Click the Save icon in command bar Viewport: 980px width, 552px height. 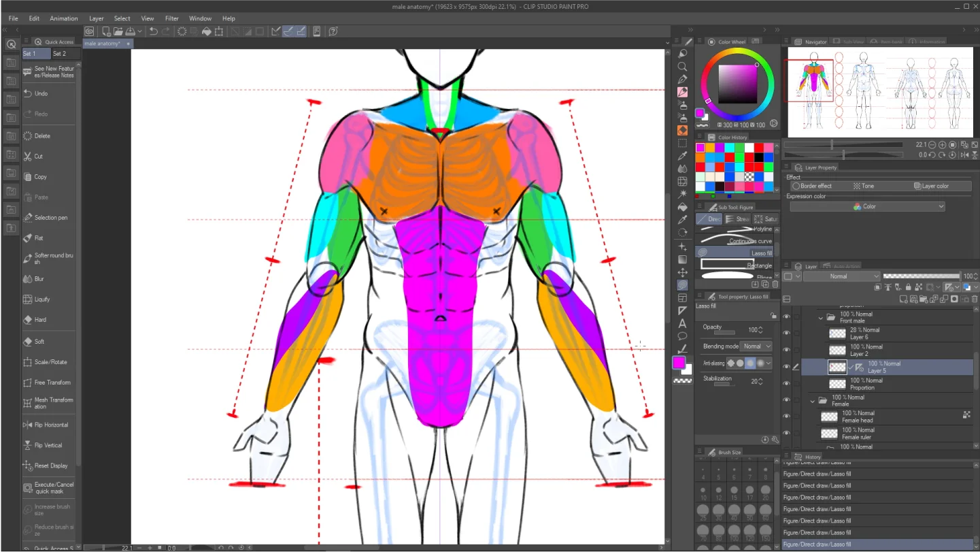130,31
